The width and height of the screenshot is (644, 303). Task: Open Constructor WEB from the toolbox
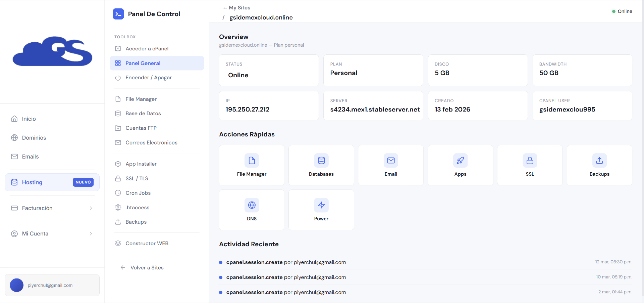pos(147,243)
